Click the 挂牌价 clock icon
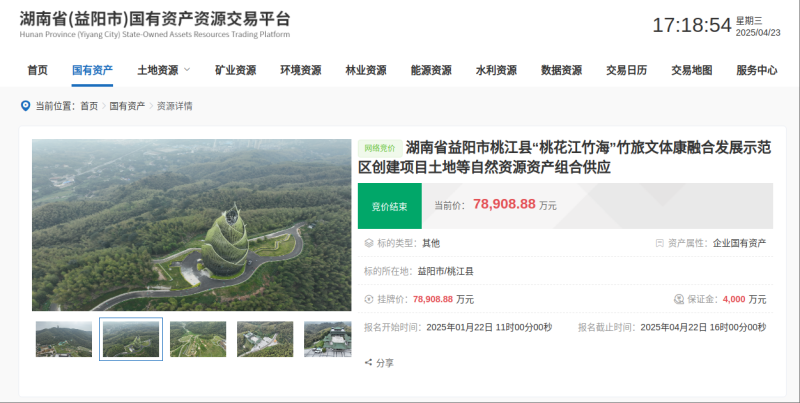This screenshot has width=800, height=403. (369, 299)
